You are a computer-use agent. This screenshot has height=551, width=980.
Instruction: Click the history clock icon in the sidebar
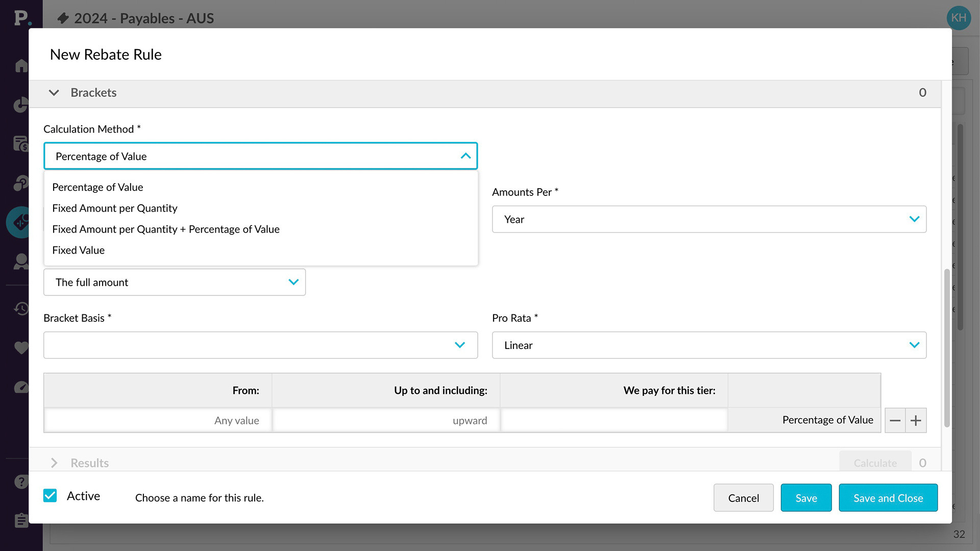[x=21, y=308]
